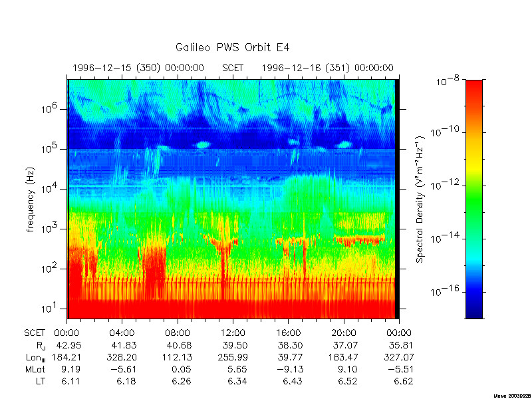
Task: Click the MLat row label
Action: [35, 369]
